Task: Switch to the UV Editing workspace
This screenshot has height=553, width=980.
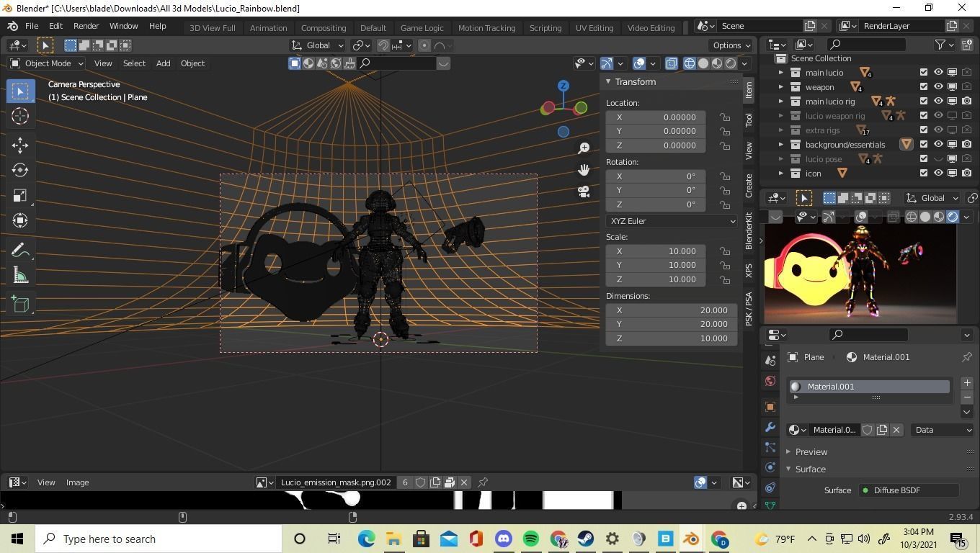Action: click(594, 28)
